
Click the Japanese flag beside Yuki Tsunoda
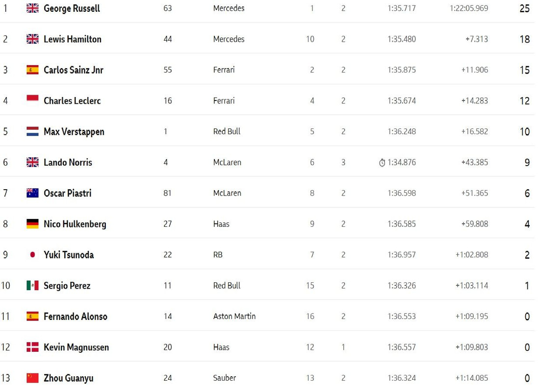click(x=32, y=255)
